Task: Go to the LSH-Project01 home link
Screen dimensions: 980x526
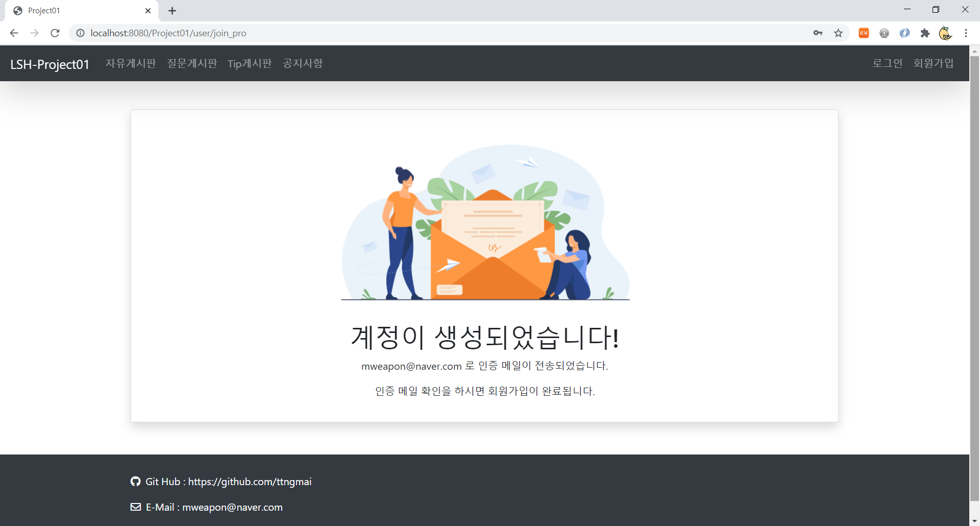Action: 50,64
